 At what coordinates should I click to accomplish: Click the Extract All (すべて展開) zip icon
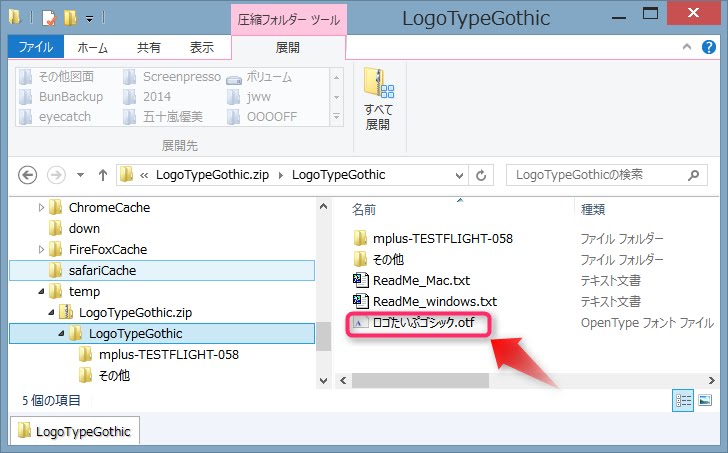(378, 83)
